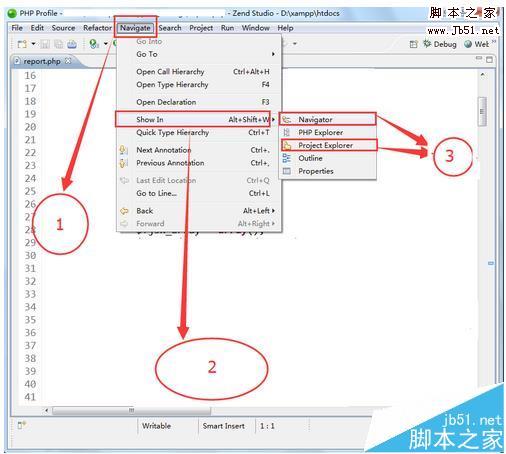Expand the Back history submenu arrow
Image resolution: width=506 pixels, height=454 pixels.
(x=273, y=211)
